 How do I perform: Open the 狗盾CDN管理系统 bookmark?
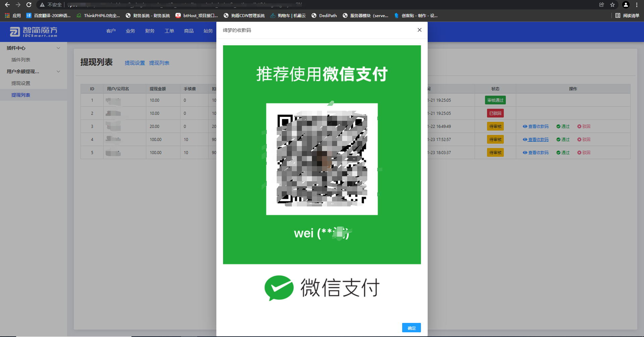pos(244,15)
